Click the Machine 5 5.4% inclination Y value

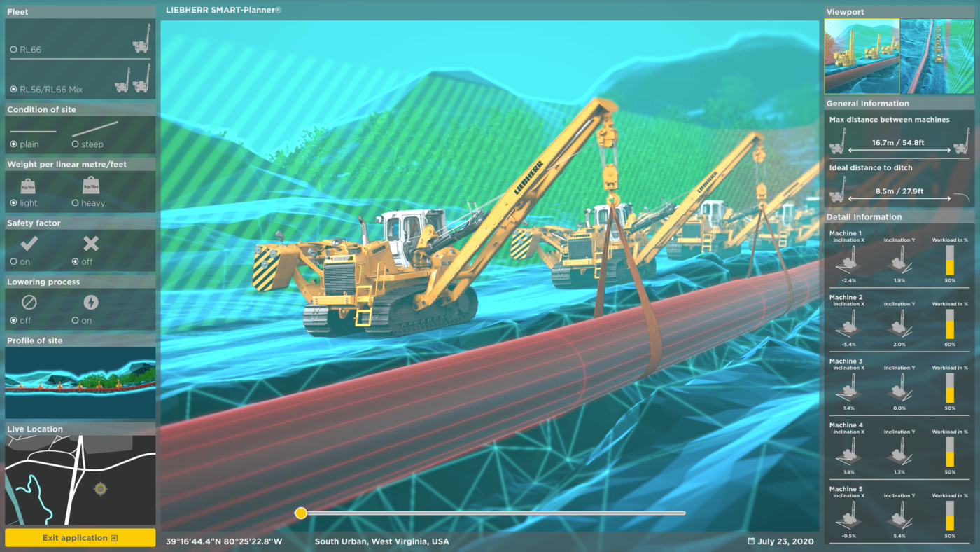click(x=899, y=537)
